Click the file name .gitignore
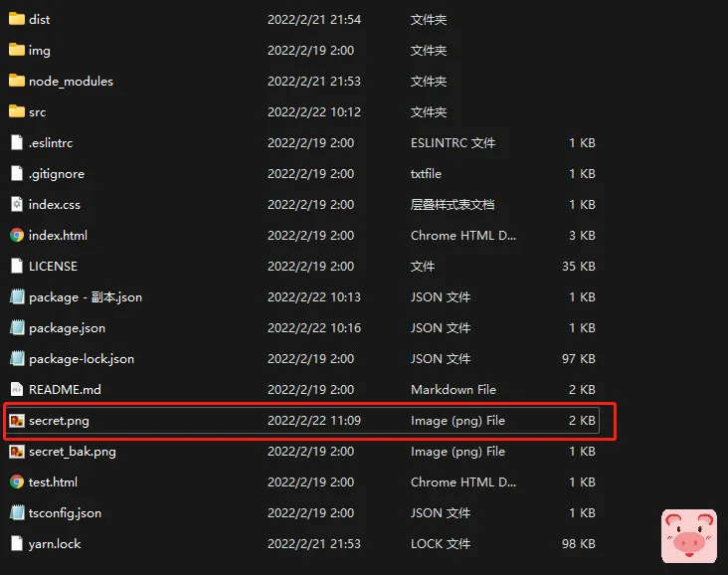Screen dimensions: 728x575 pos(57,174)
